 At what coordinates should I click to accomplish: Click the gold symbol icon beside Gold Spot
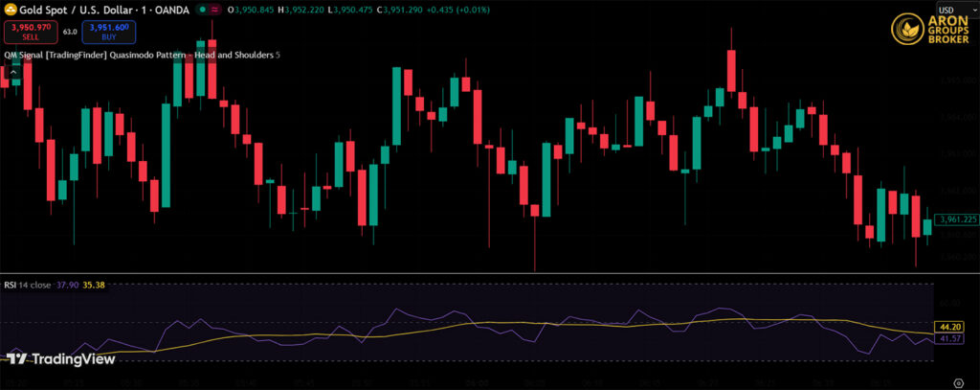[10, 9]
